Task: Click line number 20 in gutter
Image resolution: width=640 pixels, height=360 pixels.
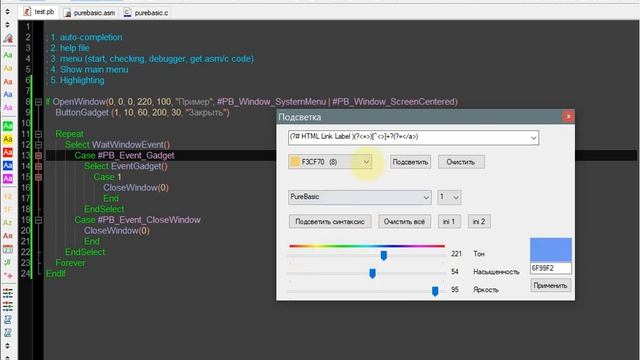Action: pyautogui.click(x=26, y=231)
